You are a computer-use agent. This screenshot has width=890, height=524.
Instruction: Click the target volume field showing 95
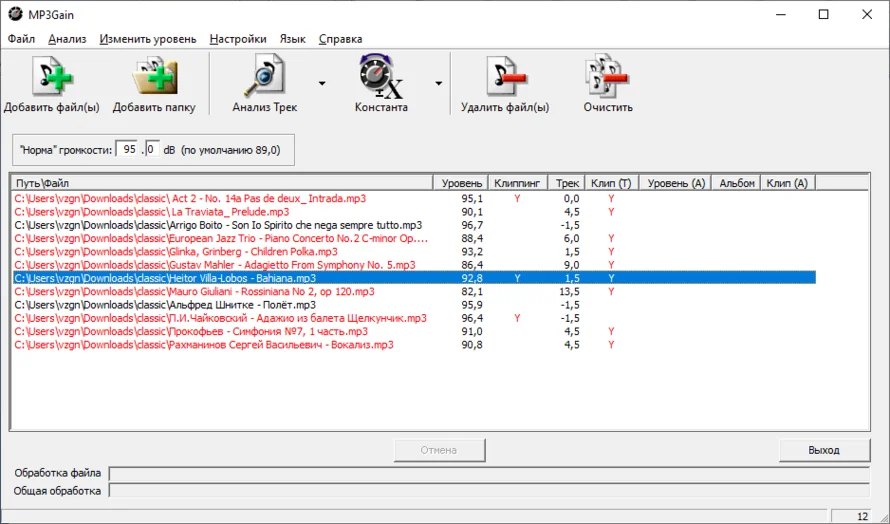(x=129, y=150)
